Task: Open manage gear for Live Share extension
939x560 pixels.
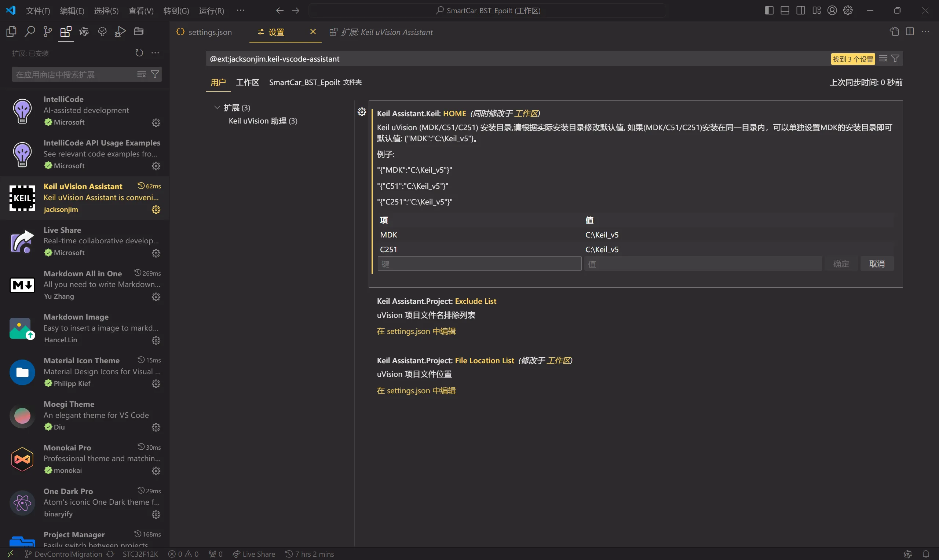Action: click(x=156, y=253)
